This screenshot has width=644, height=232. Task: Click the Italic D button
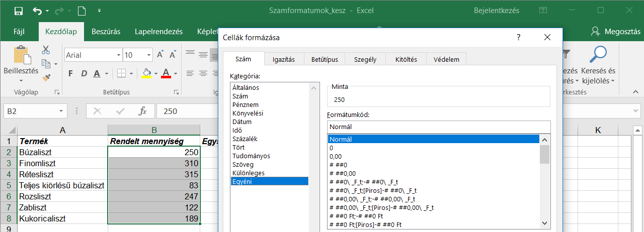click(x=84, y=74)
